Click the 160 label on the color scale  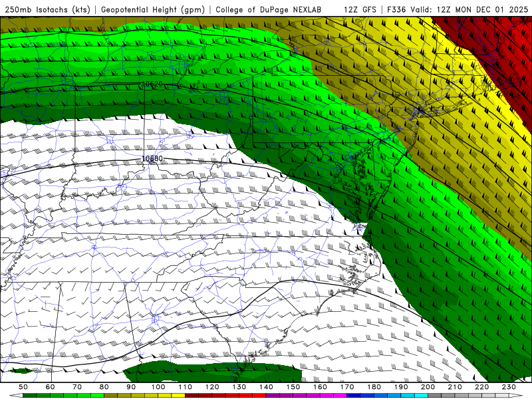(x=320, y=387)
